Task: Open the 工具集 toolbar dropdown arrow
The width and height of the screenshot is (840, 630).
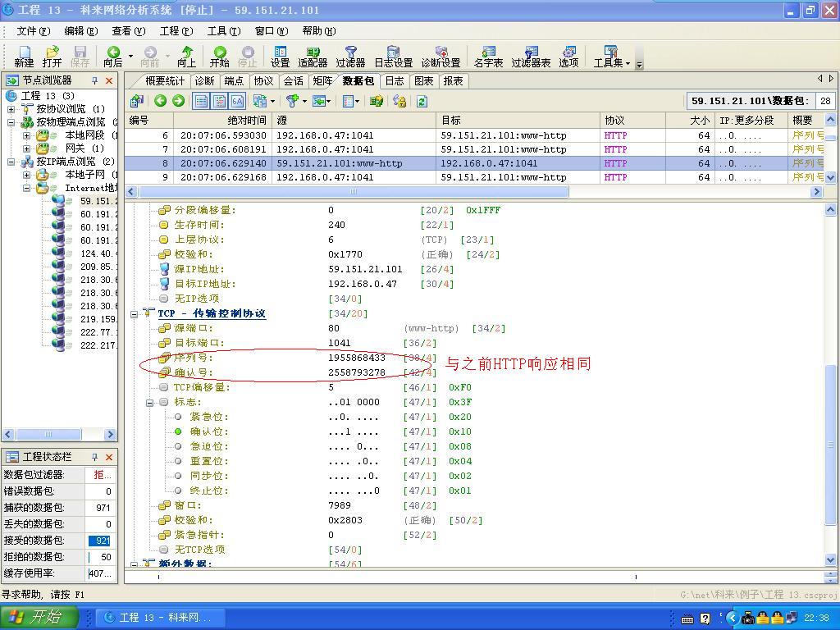Action: click(628, 63)
